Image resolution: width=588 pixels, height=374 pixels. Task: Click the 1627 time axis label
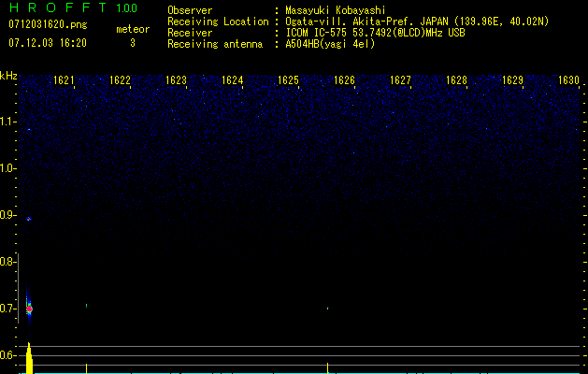(x=400, y=80)
